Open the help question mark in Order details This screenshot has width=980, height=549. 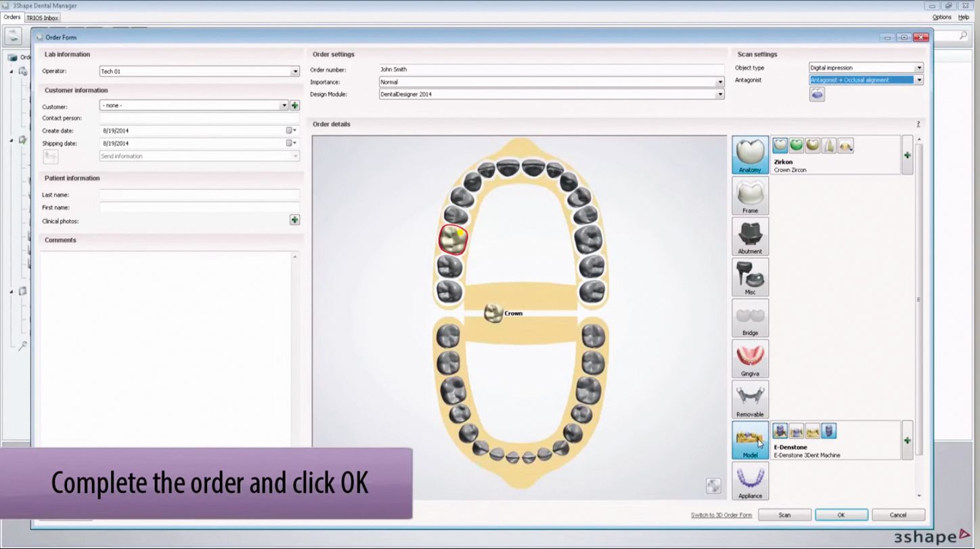(x=918, y=125)
